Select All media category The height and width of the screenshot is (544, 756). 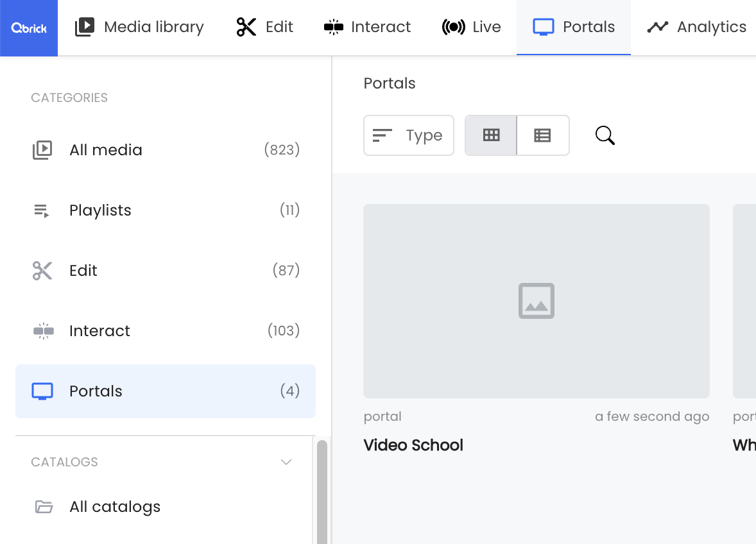(166, 150)
